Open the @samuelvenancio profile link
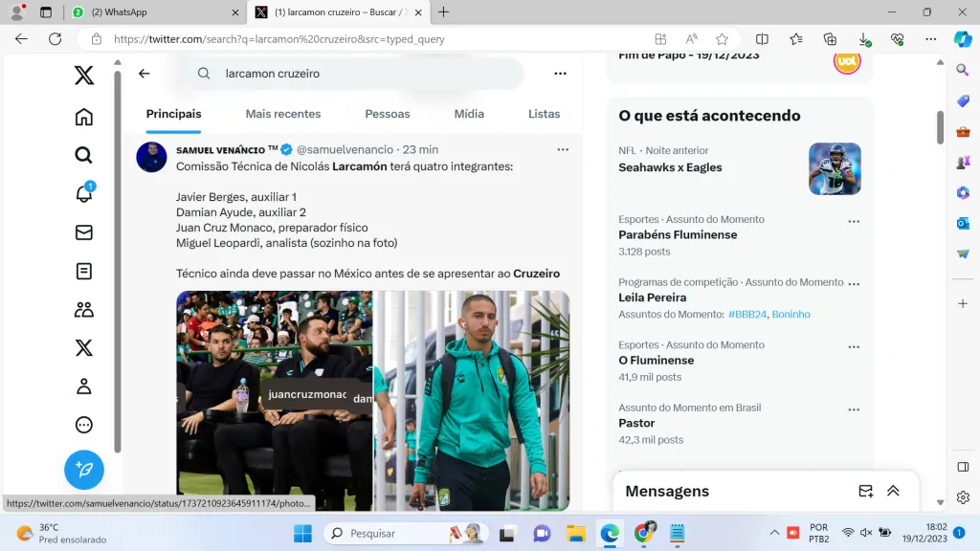Image resolution: width=980 pixels, height=551 pixels. [345, 150]
